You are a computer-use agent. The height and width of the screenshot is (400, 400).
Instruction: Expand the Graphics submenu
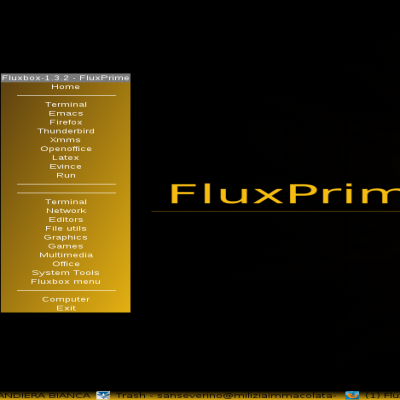pos(66,237)
